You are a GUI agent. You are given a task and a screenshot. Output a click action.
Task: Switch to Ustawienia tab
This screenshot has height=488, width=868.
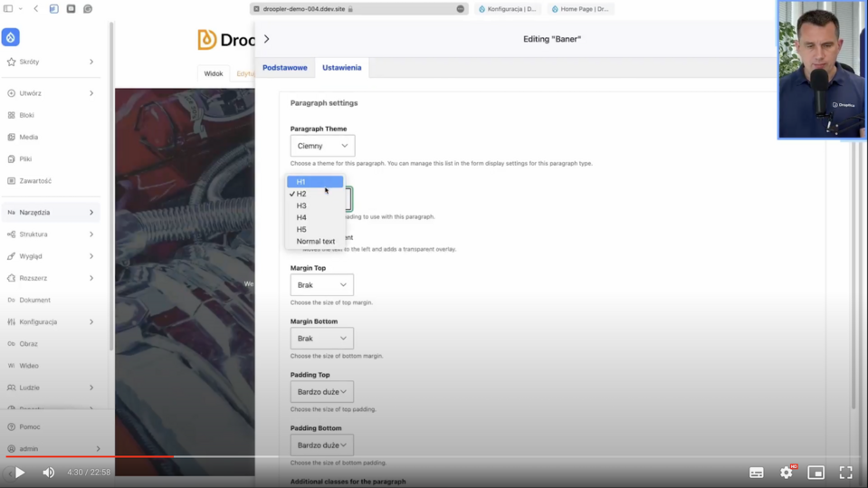pyautogui.click(x=341, y=68)
